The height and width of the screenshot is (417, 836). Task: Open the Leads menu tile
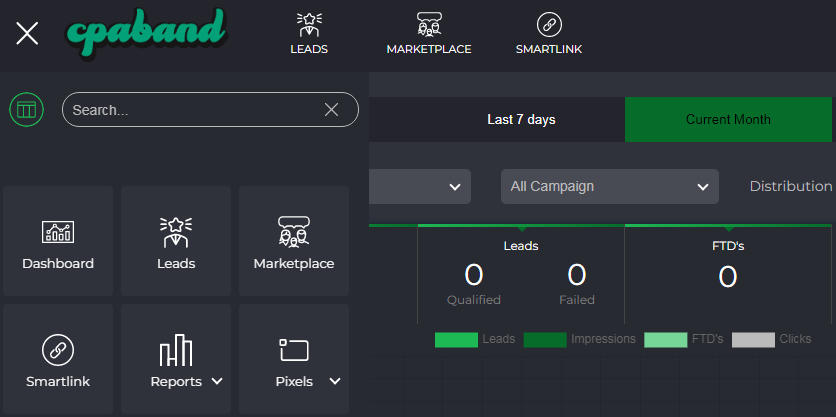coord(176,241)
